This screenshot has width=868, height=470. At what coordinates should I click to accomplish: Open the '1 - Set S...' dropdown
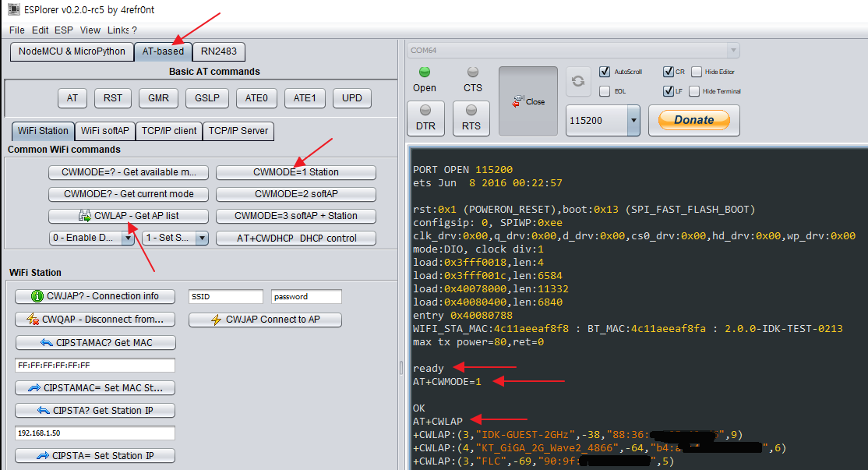click(202, 238)
